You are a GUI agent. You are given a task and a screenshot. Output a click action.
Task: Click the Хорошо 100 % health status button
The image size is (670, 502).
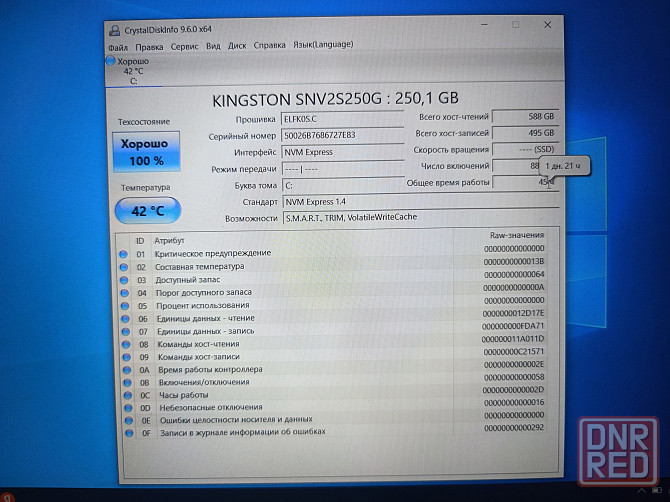(146, 151)
